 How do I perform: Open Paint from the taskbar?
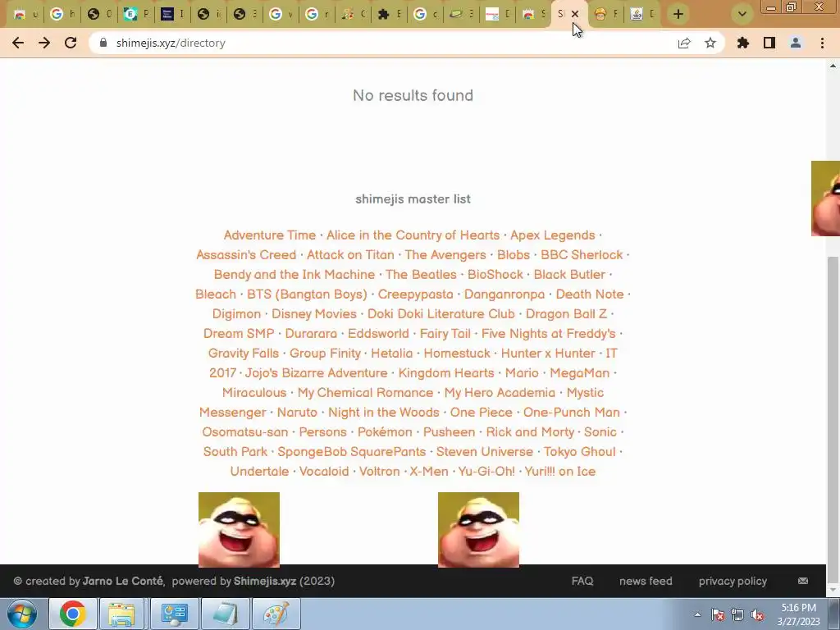[x=276, y=614]
